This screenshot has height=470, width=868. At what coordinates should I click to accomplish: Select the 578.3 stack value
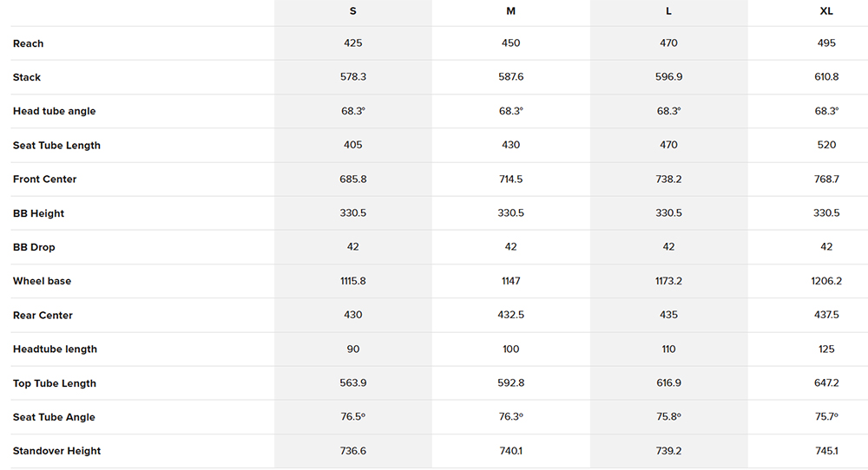coord(353,77)
